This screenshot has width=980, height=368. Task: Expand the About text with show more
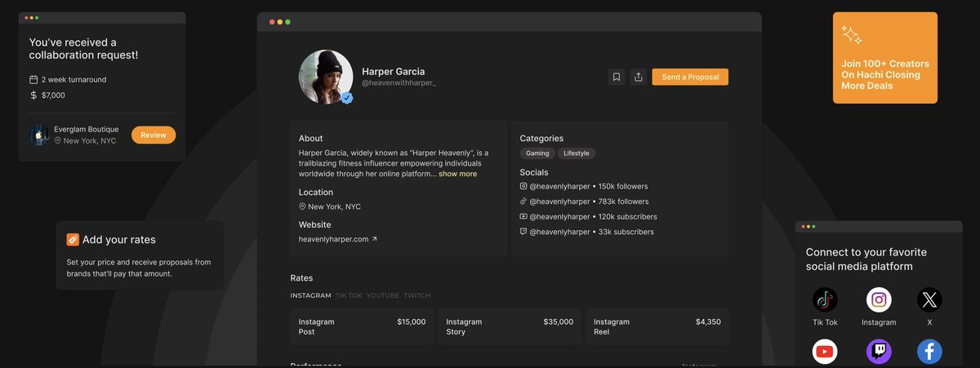coord(457,174)
